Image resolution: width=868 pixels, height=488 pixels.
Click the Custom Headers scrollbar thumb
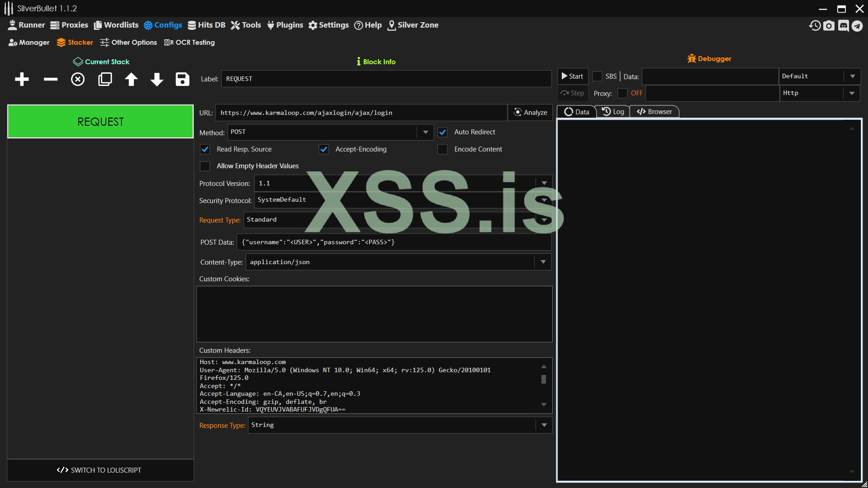click(x=544, y=379)
